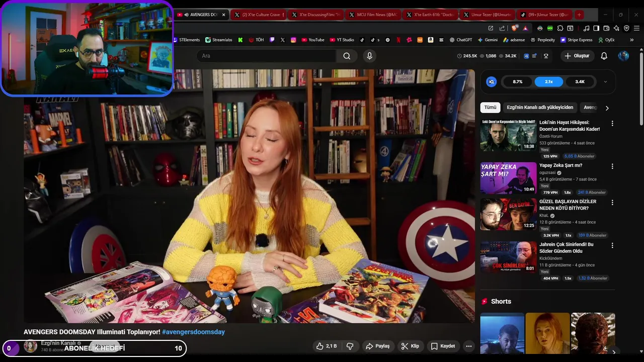Click the Kaydet save button
This screenshot has width=644, height=362.
tap(443, 346)
